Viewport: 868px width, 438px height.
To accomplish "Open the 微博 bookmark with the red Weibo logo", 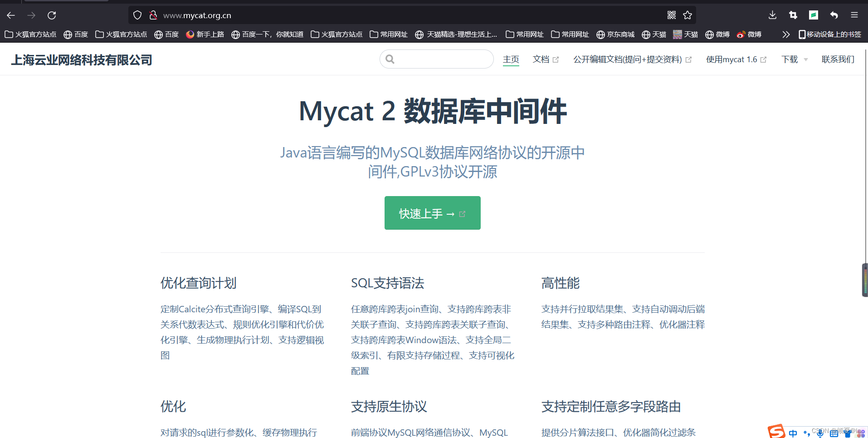I will 749,34.
